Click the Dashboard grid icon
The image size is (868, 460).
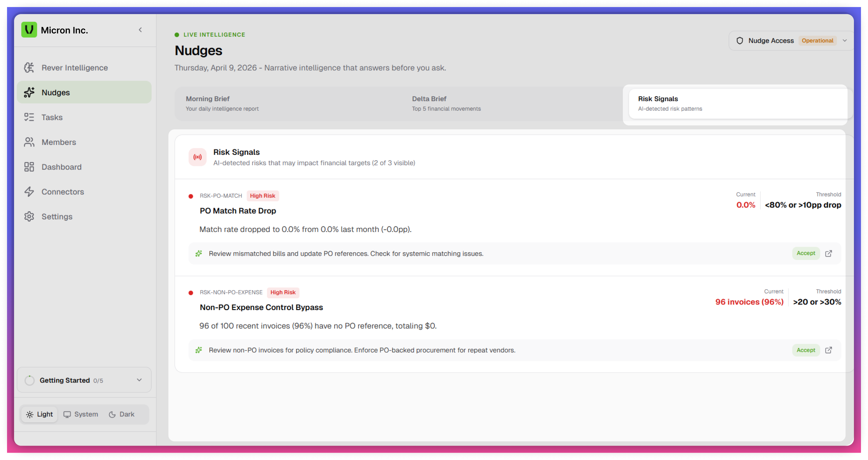29,167
